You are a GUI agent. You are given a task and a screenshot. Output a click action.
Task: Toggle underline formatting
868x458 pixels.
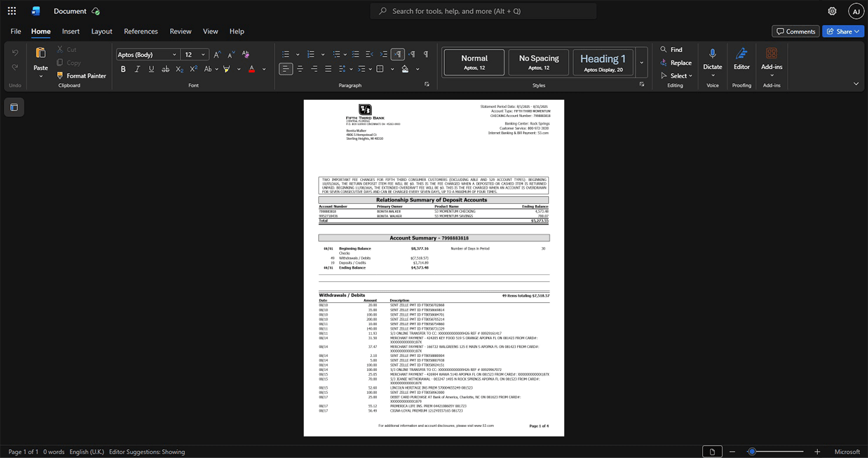[151, 69]
